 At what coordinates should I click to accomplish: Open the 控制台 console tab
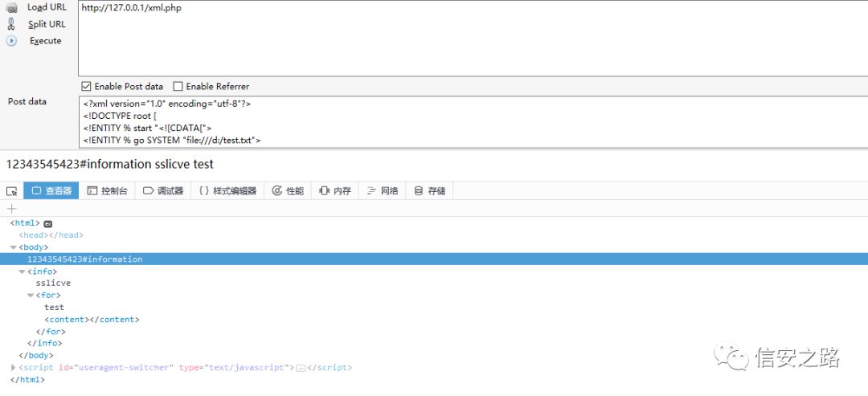tap(108, 191)
